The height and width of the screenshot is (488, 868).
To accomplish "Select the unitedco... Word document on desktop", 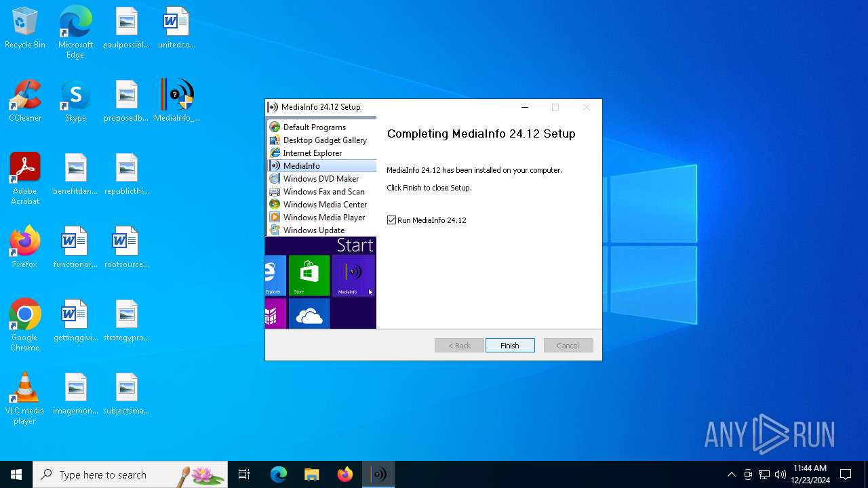I will coord(177,28).
